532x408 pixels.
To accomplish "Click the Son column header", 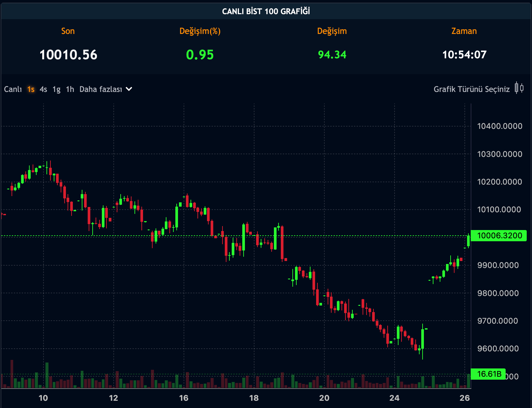I will click(68, 31).
